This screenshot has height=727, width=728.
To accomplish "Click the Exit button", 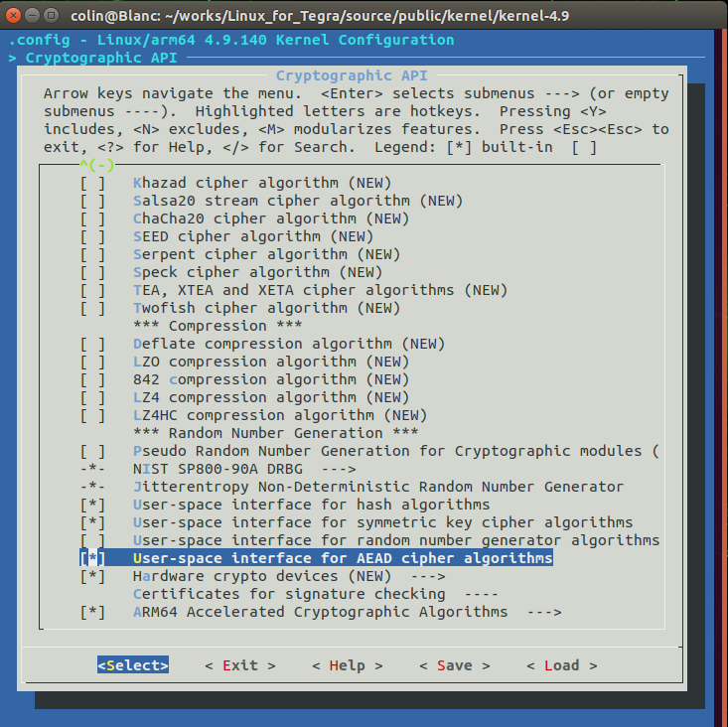I will (x=240, y=665).
